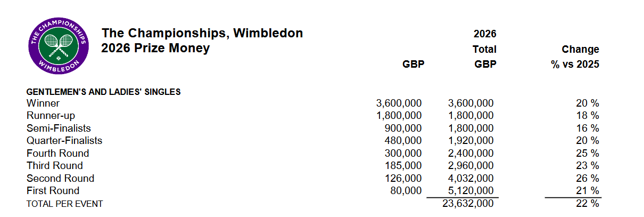Click the Third Round 2,960,000 total
Viewport: 644px width, 217px height.
471,166
